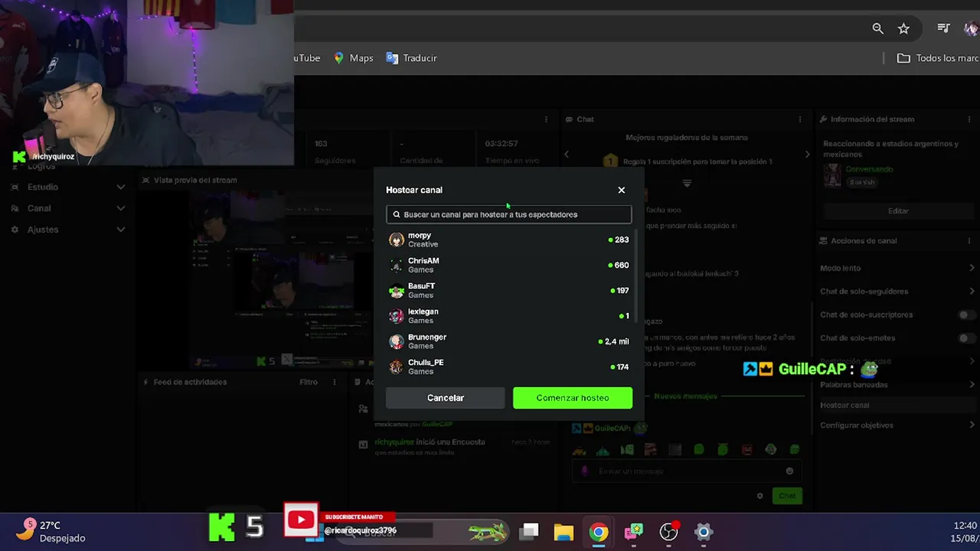The height and width of the screenshot is (551, 980).
Task: Expand the Estudio sidebar section
Action: [x=120, y=187]
